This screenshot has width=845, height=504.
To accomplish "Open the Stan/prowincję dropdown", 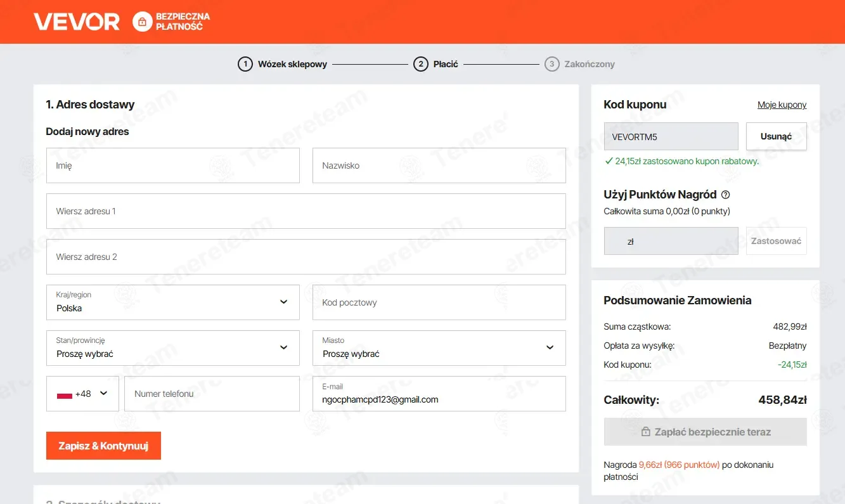I will tap(173, 348).
